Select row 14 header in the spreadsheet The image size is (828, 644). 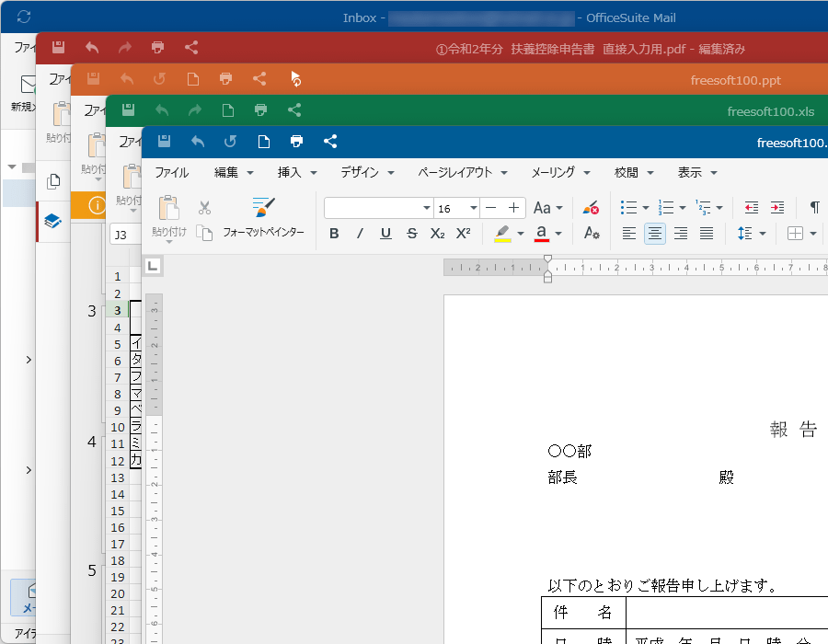click(117, 495)
